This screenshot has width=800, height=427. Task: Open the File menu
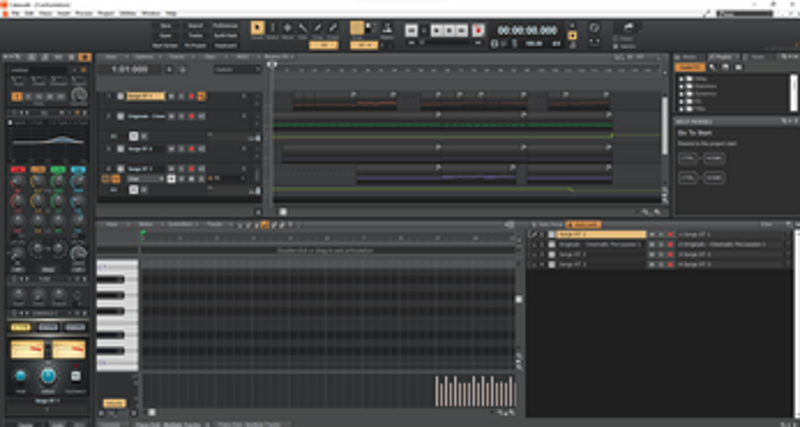pyautogui.click(x=16, y=13)
